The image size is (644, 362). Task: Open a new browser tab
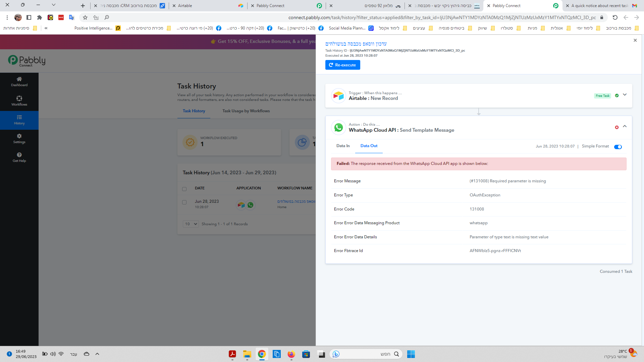coord(83,6)
